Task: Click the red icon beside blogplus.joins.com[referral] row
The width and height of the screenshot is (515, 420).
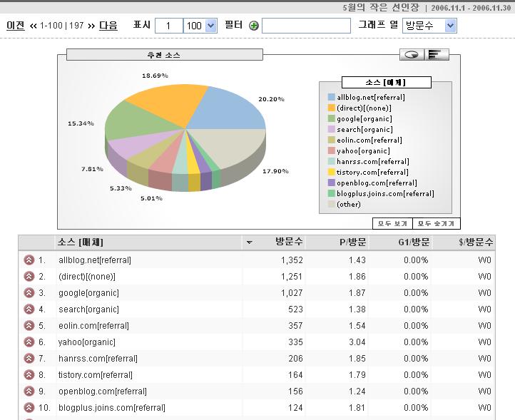Action: click(x=29, y=408)
